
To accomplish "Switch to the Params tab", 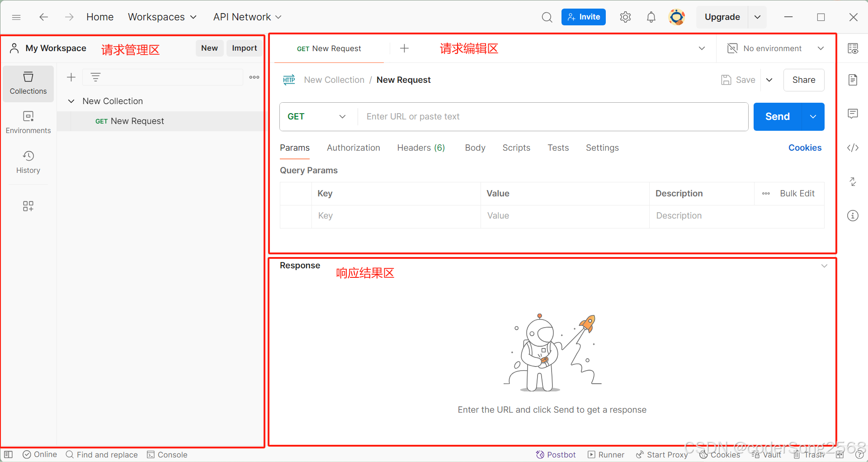I will [295, 148].
